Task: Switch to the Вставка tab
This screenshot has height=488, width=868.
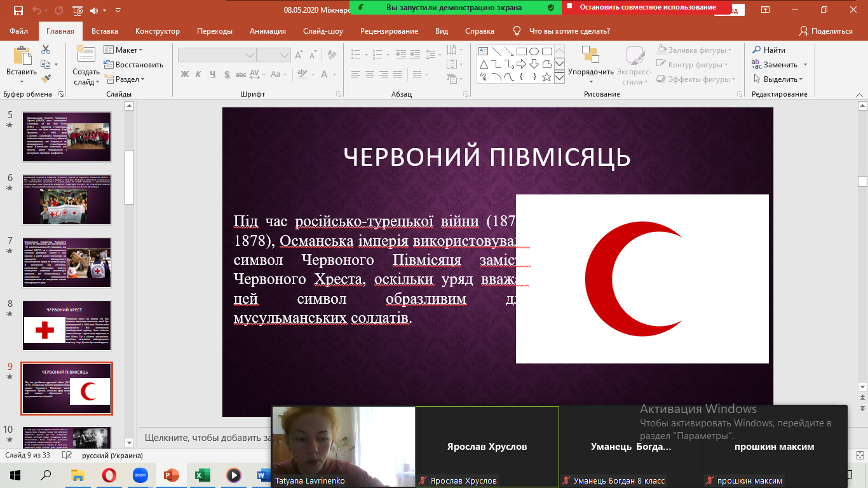Action: click(x=105, y=31)
